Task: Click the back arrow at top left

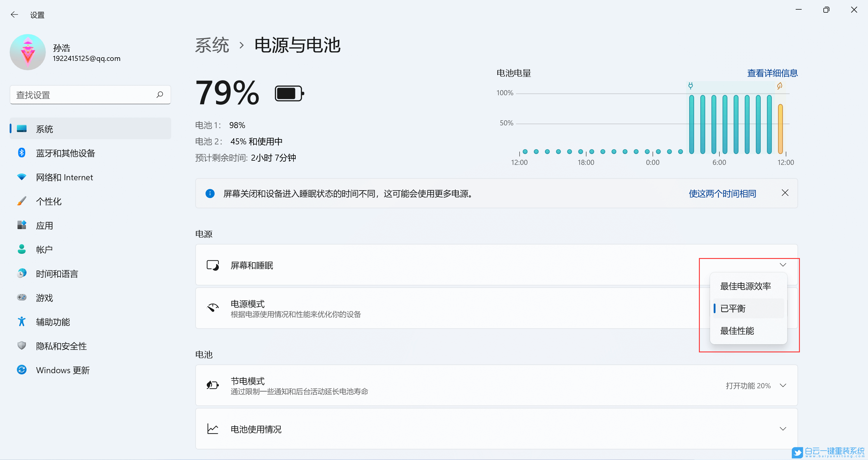Action: tap(14, 14)
